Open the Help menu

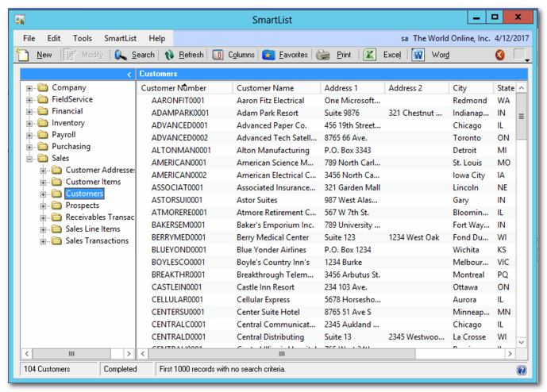(x=157, y=38)
